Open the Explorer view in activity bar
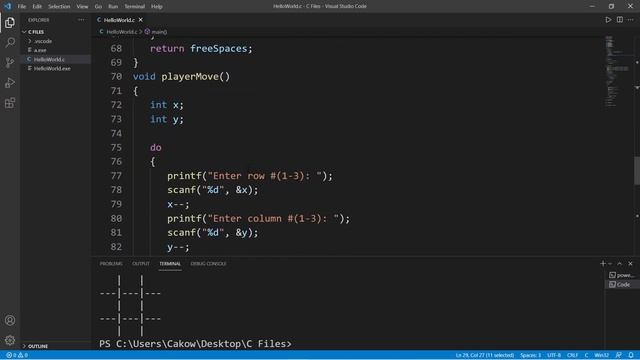The width and height of the screenshot is (640, 360). point(10,22)
